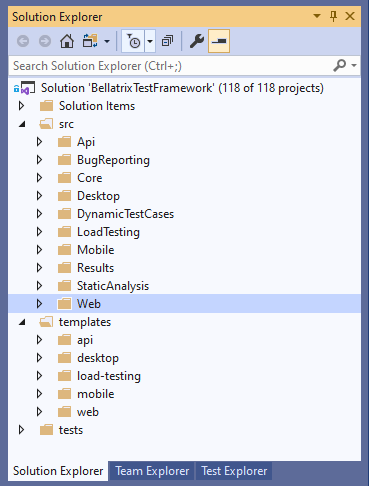Collapse the src folder

click(22, 124)
